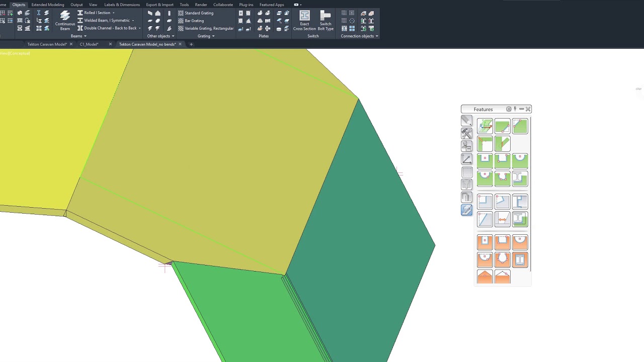Image resolution: width=644 pixels, height=362 pixels.
Task: Open the Labels & Dimensions ribbon tab
Action: click(x=122, y=5)
